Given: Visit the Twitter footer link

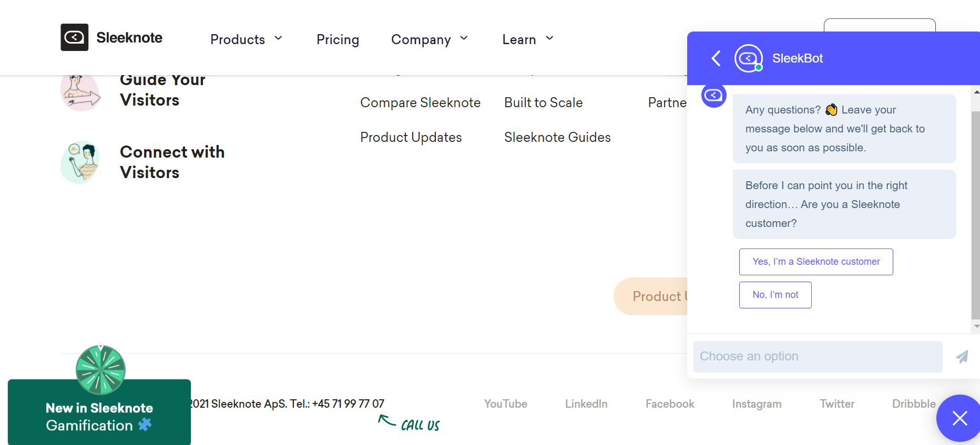Looking at the screenshot, I should click(837, 404).
